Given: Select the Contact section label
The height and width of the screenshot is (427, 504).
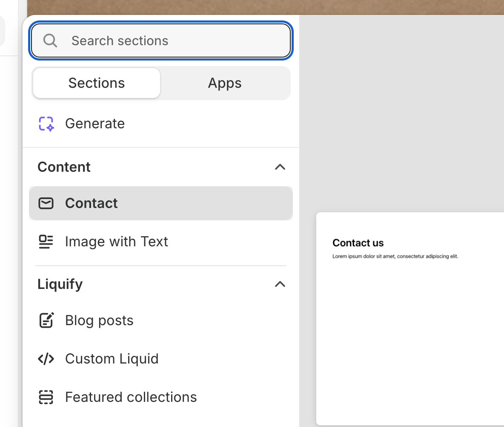Looking at the screenshot, I should pyautogui.click(x=92, y=203).
